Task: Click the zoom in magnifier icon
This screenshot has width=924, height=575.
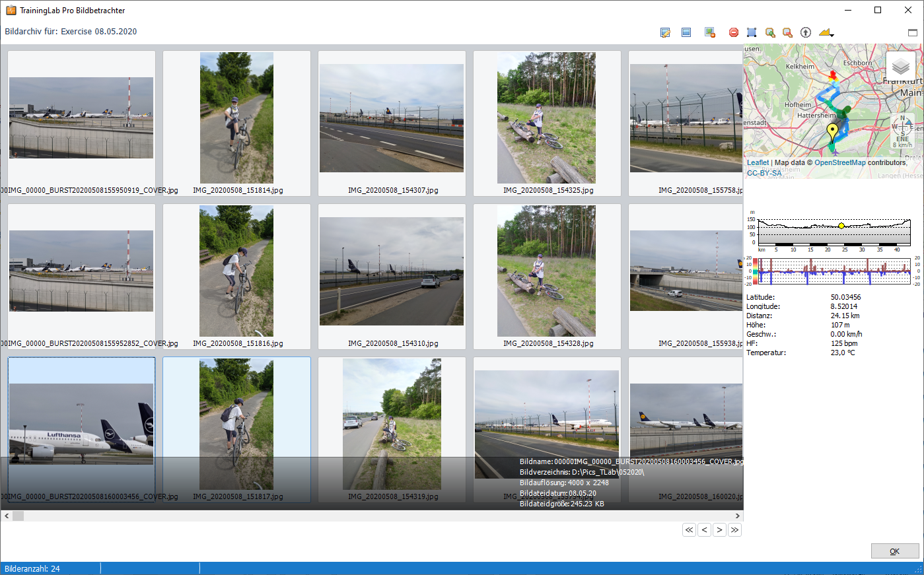Action: coord(770,32)
